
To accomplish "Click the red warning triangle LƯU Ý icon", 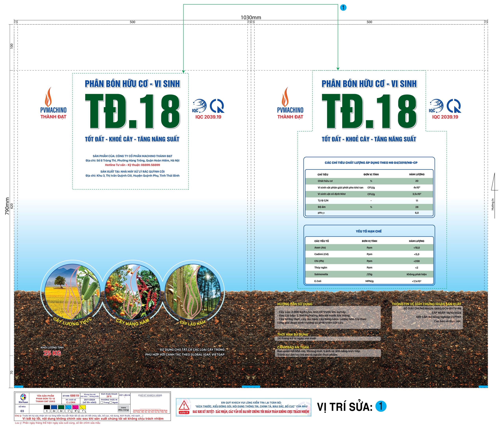I will 184,406.
